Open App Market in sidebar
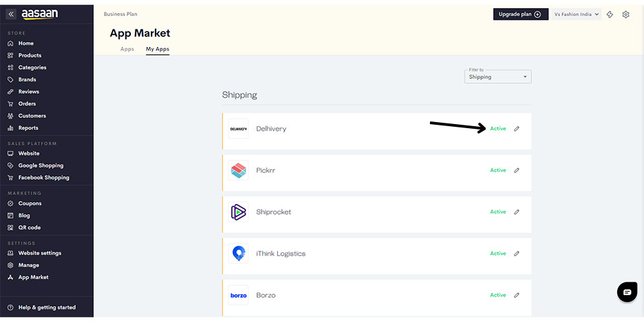 pos(34,277)
